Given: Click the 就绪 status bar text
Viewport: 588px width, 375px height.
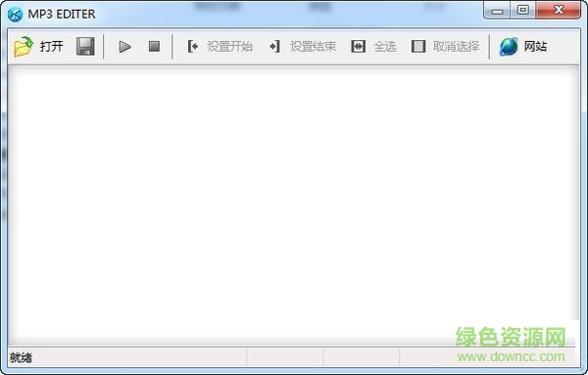Looking at the screenshot, I should (x=21, y=357).
